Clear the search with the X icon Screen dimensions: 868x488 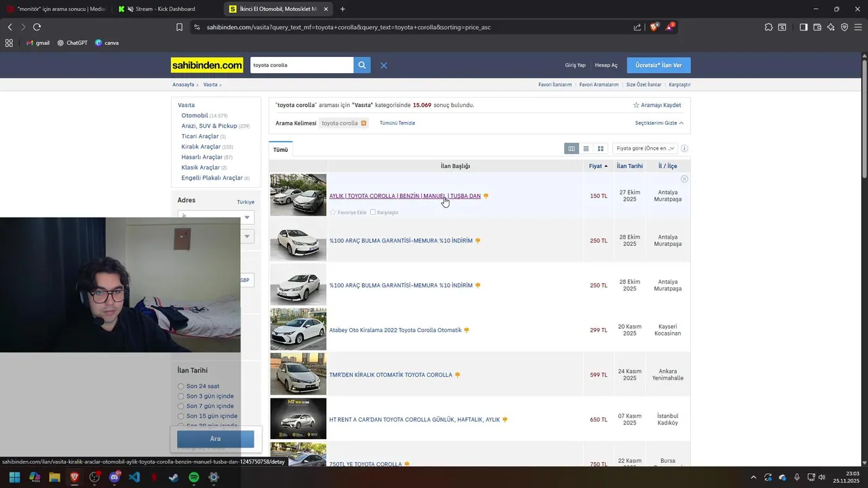(384, 66)
